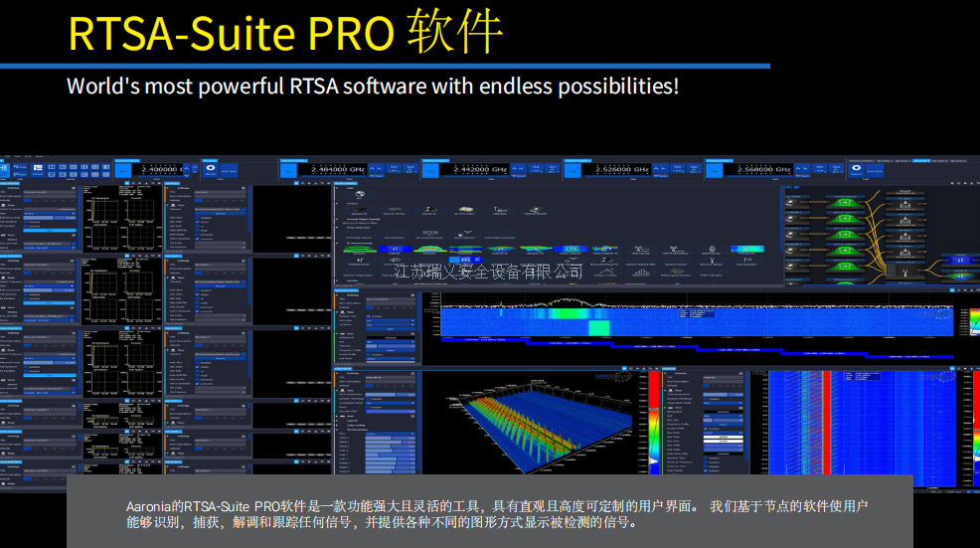The image size is (980, 548).
Task: Open the Span dropdown beside 2.568000 GHz
Action: tap(836, 168)
